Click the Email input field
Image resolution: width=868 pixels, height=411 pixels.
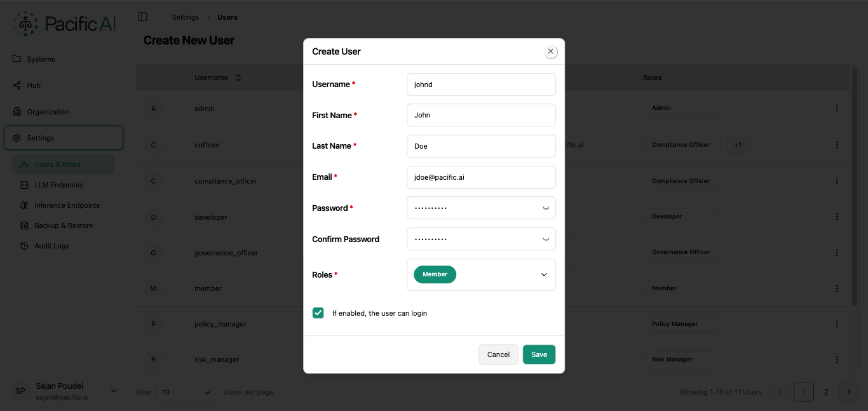(481, 177)
